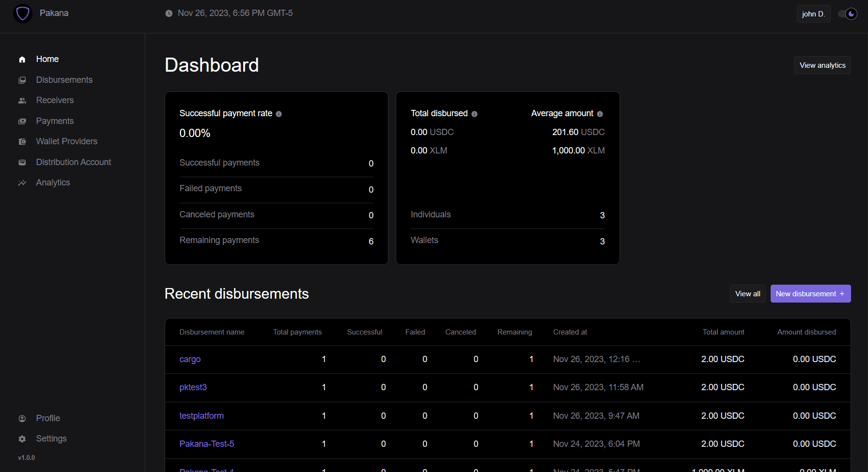Create a New disbursement

pyautogui.click(x=810, y=294)
